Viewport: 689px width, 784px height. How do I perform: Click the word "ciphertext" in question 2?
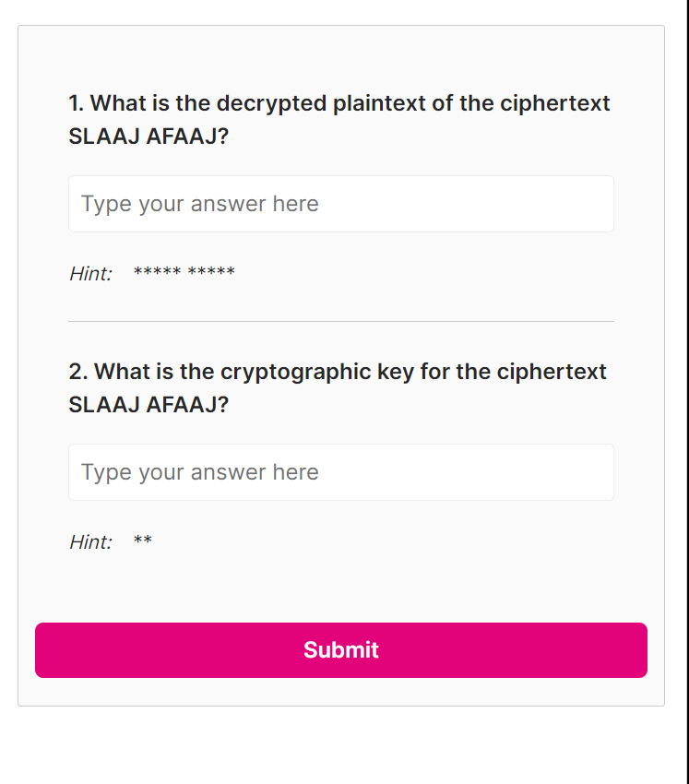coord(552,372)
